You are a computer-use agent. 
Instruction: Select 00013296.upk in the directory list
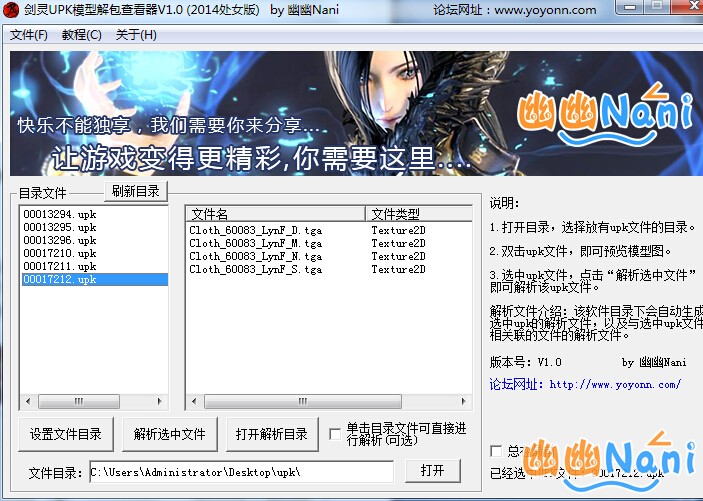[x=95, y=240]
